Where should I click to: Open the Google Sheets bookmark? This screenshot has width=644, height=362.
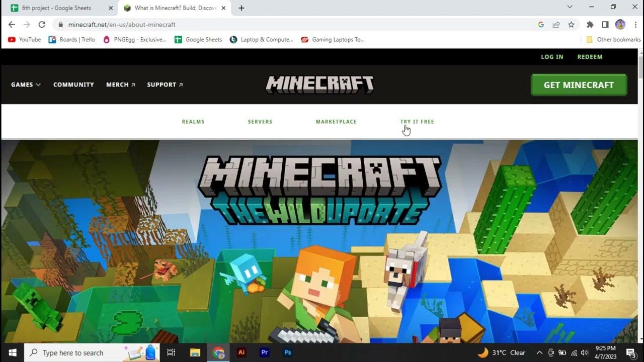coord(198,39)
